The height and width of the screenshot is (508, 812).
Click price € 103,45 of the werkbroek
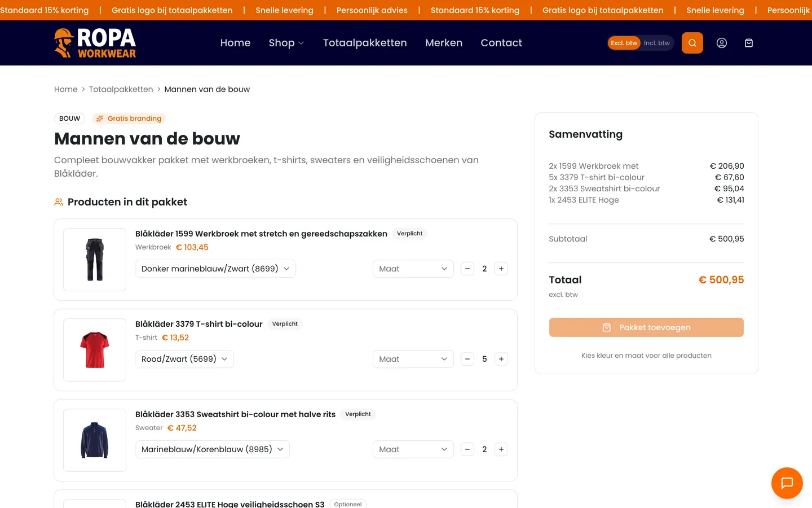click(192, 247)
